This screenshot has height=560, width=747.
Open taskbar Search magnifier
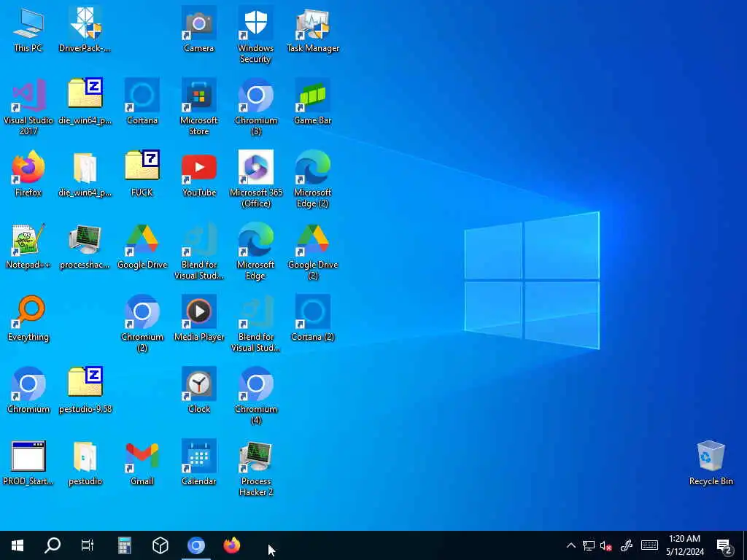(53, 545)
